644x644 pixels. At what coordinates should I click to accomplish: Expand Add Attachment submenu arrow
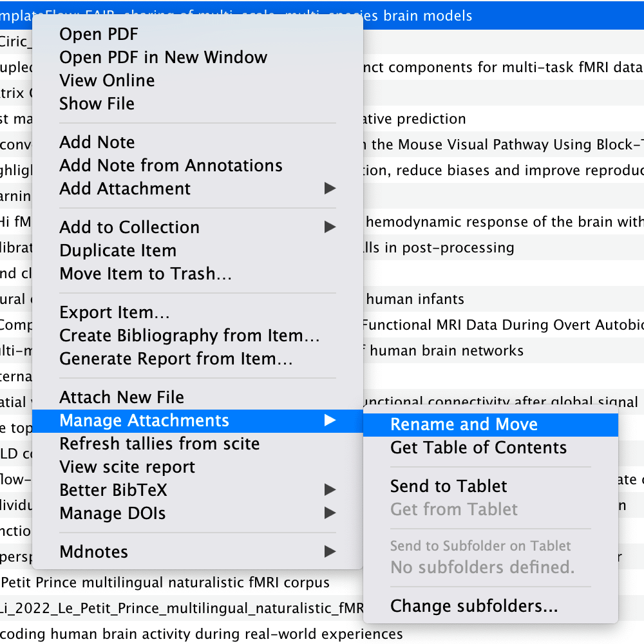[x=330, y=189]
